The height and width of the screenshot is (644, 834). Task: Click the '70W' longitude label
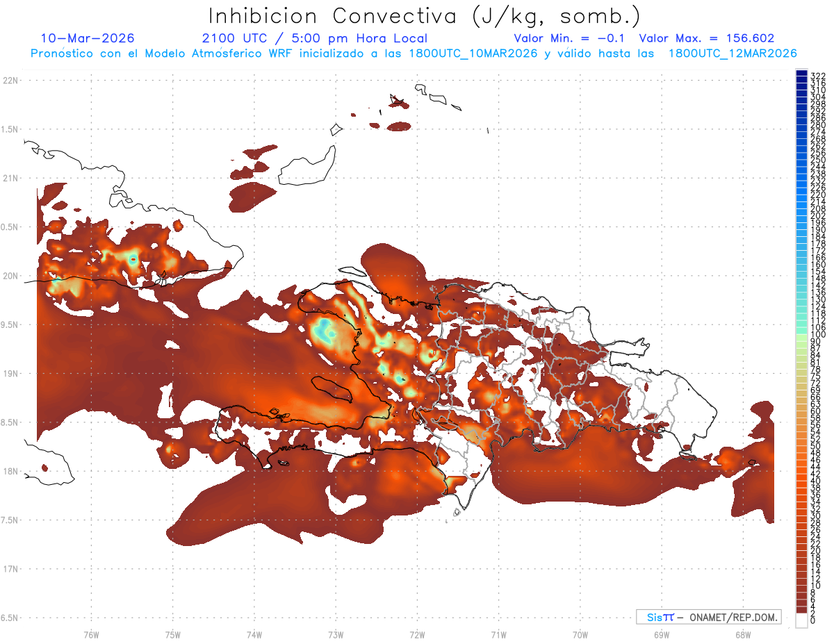pos(580,634)
